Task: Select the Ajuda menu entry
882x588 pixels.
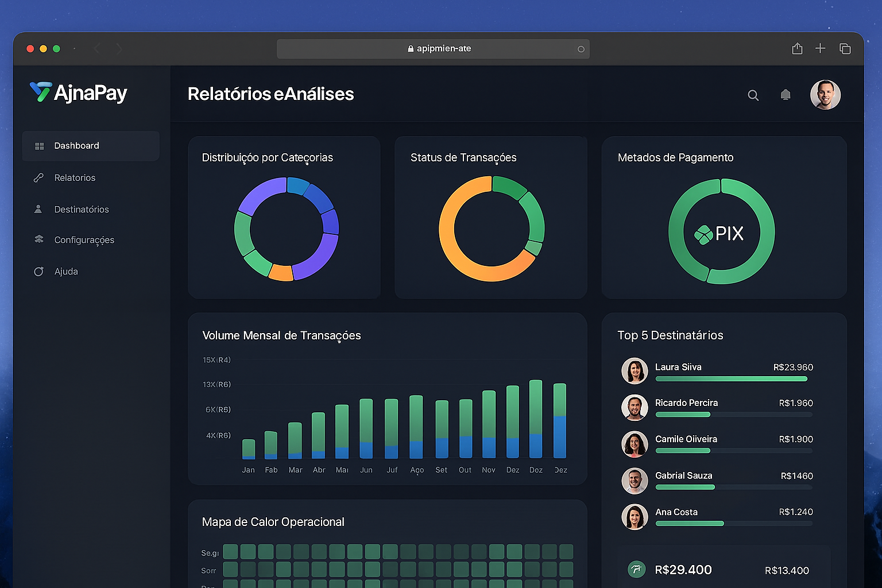Action: point(65,271)
